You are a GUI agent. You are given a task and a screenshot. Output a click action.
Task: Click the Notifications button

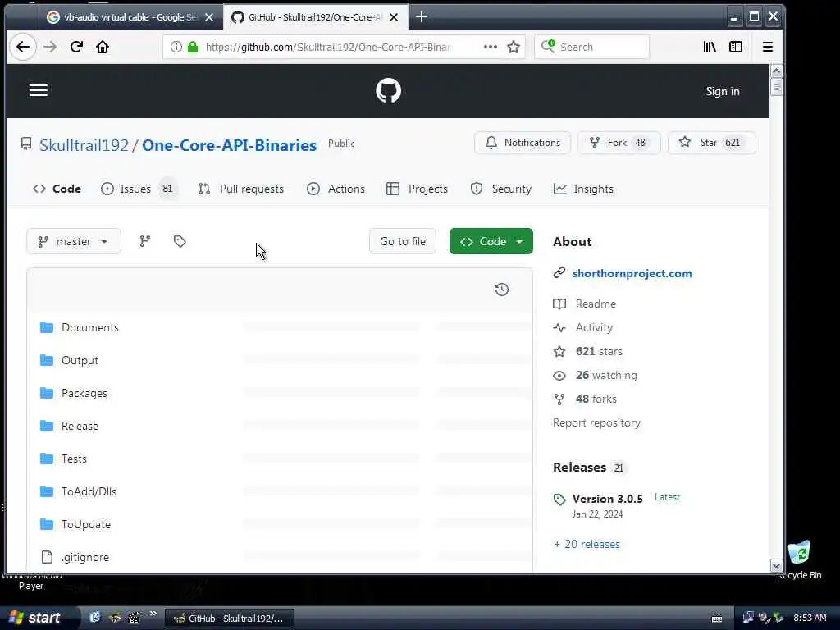523,143
